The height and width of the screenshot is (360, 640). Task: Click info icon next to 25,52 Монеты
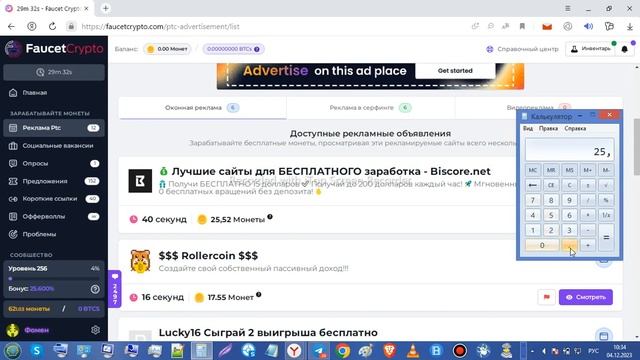point(270,217)
